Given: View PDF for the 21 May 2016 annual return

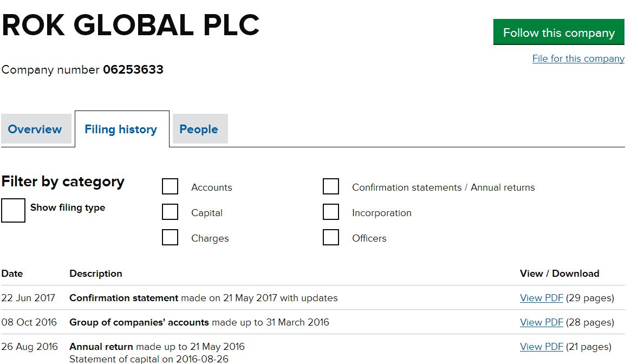Looking at the screenshot, I should (541, 346).
